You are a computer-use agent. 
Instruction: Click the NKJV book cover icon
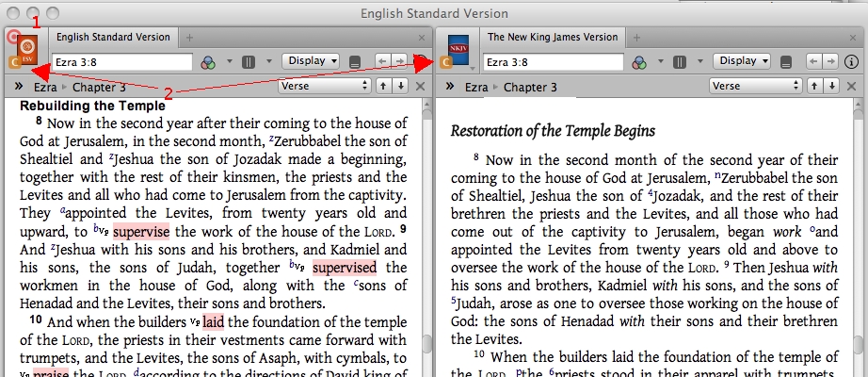(458, 49)
